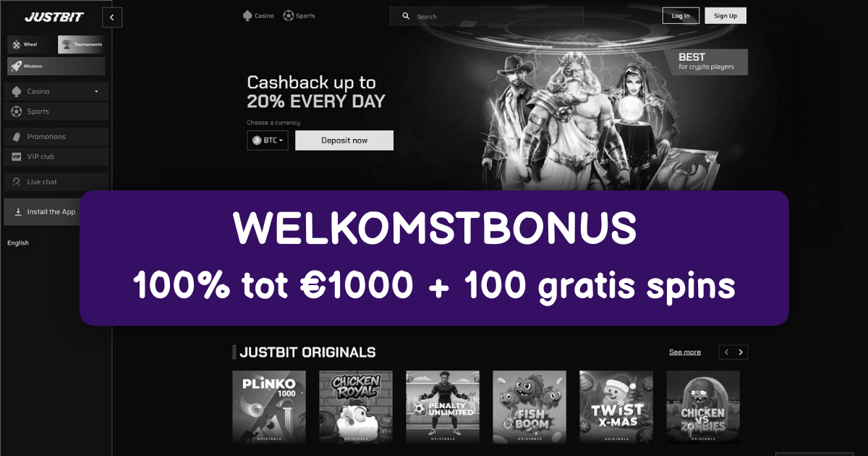Open Promotions with the tag icon
The height and width of the screenshot is (456, 868).
click(x=16, y=137)
